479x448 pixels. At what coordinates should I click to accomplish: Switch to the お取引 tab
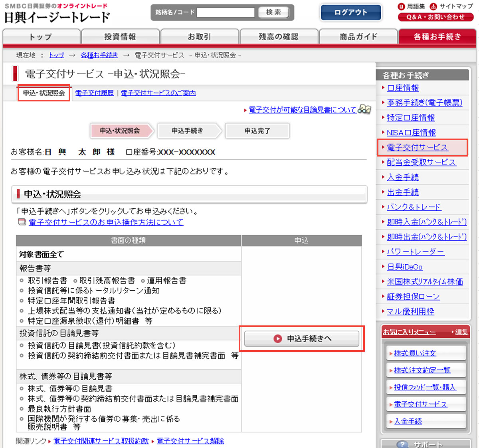(199, 37)
